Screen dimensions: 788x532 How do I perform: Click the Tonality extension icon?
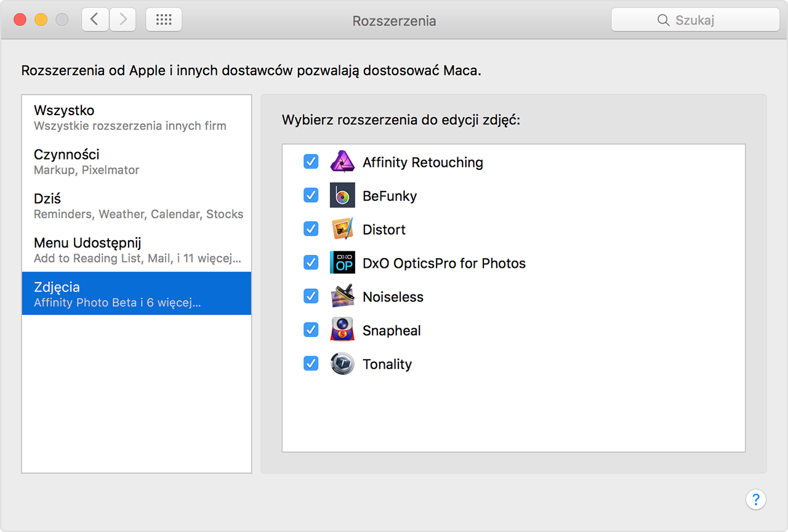click(342, 364)
